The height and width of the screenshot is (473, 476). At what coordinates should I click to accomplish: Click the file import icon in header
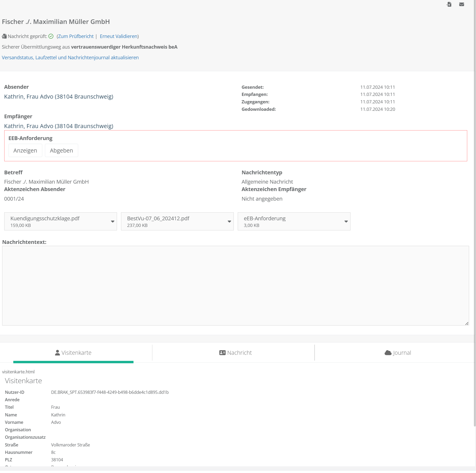click(x=449, y=4)
